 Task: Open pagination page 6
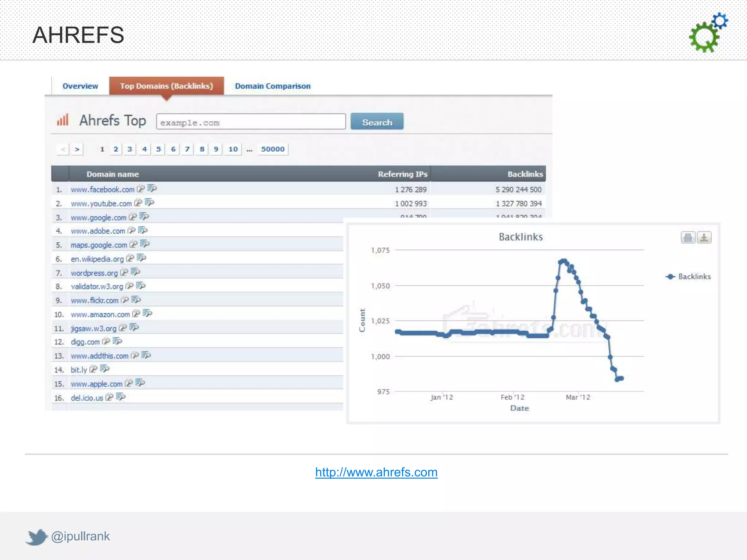173,149
